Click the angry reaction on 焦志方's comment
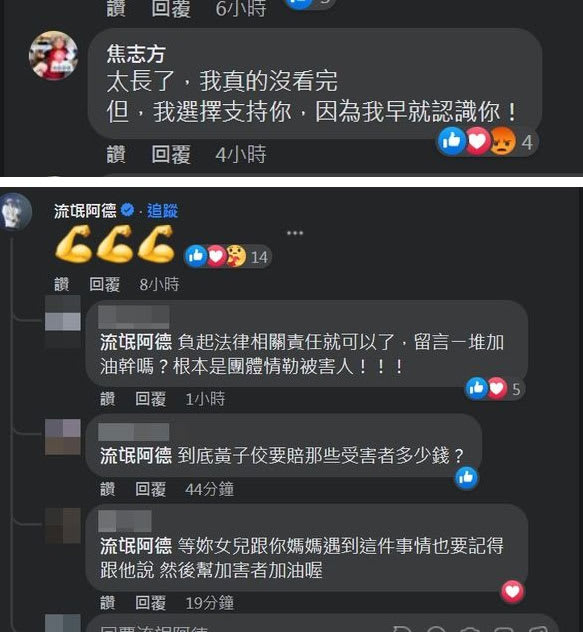The image size is (583, 632). [502, 141]
